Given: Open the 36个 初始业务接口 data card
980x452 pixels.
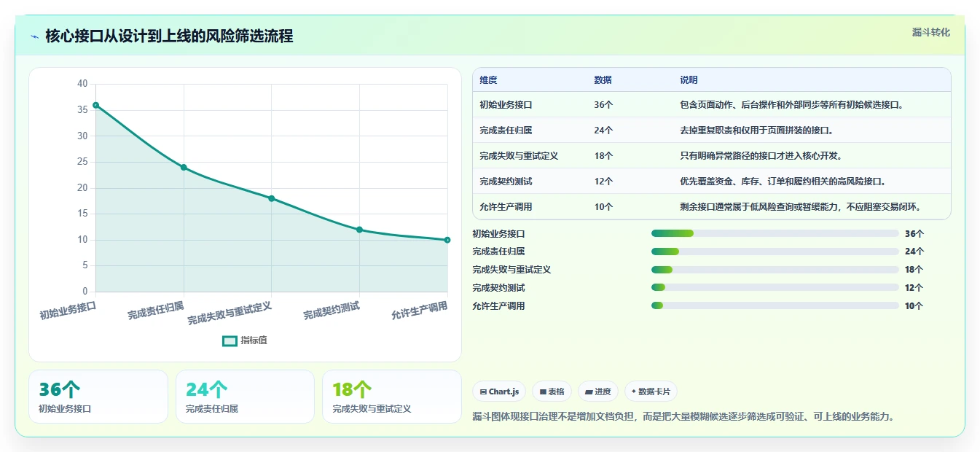Looking at the screenshot, I should pyautogui.click(x=98, y=397).
